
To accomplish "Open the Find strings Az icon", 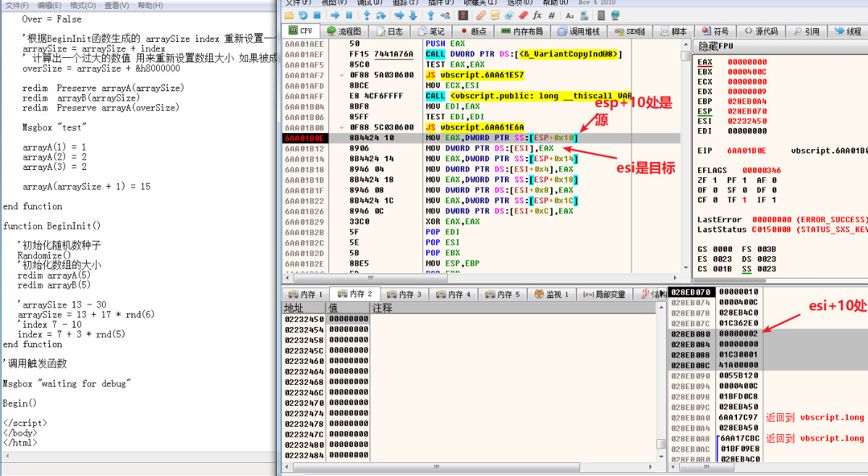I will coord(570,14).
